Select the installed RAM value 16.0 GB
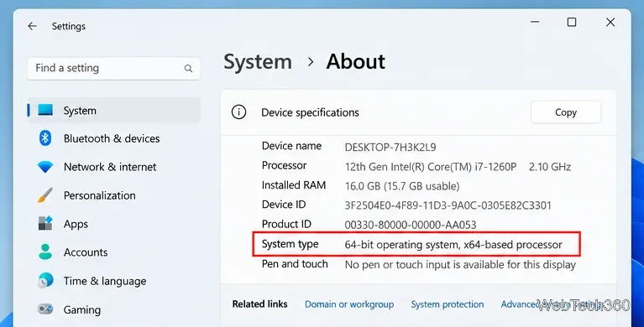 402,186
